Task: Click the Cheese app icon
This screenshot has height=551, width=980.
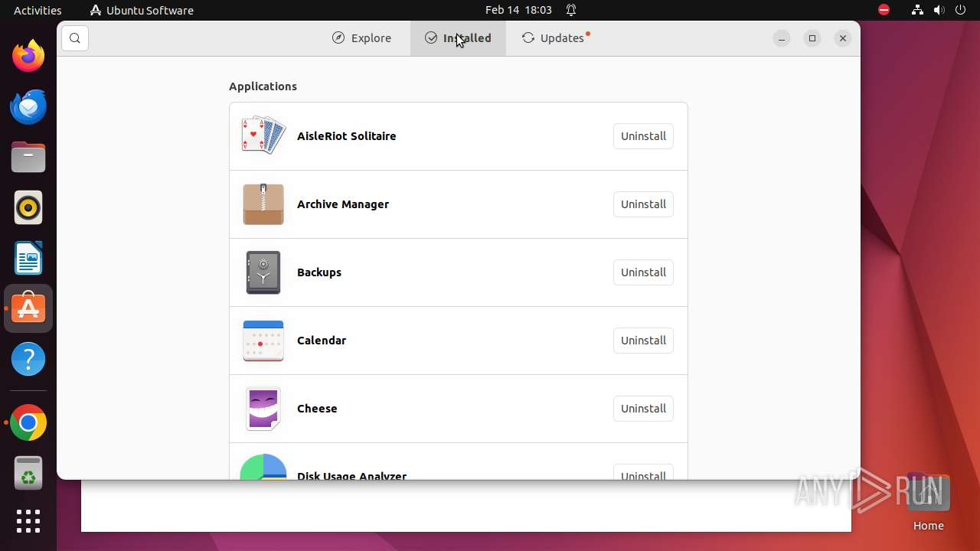Action: (263, 409)
